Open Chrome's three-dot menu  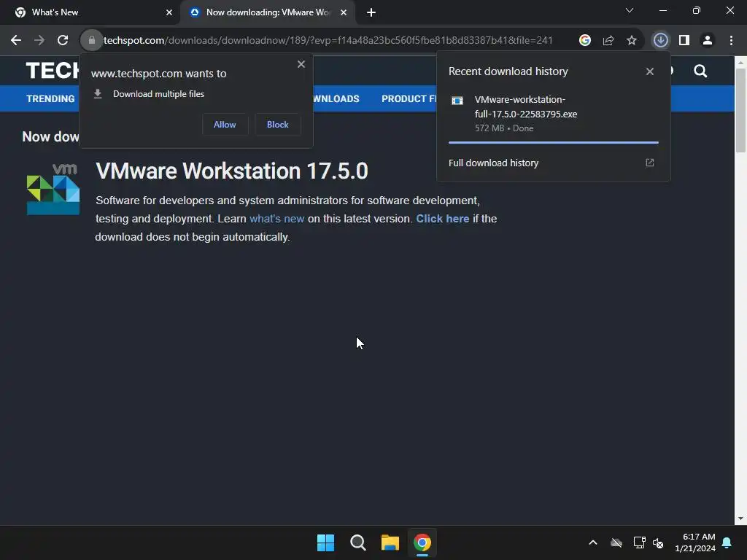click(x=731, y=41)
